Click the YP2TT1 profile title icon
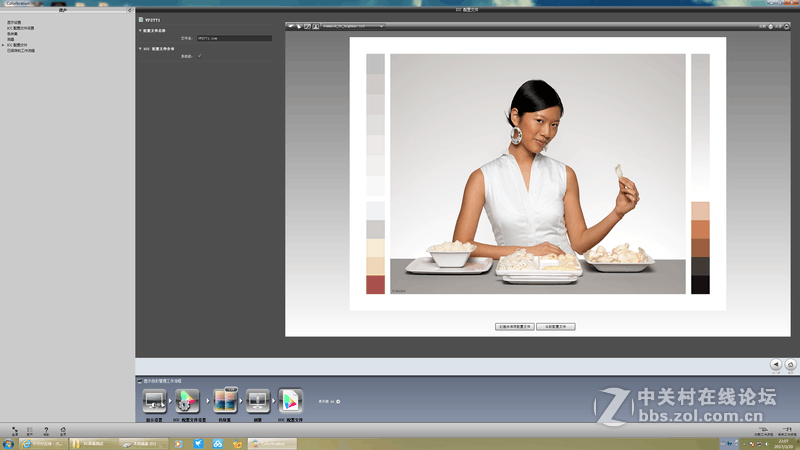This screenshot has height=450, width=800. click(x=141, y=20)
